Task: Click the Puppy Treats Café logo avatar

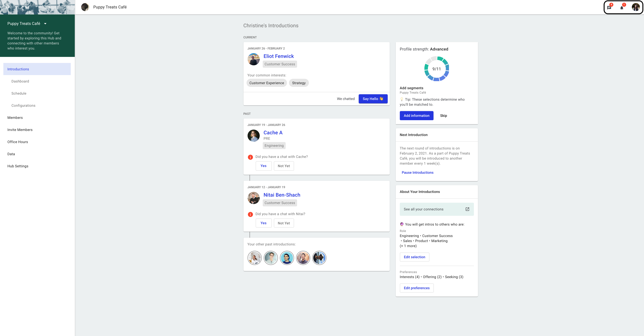Action: pos(85,7)
